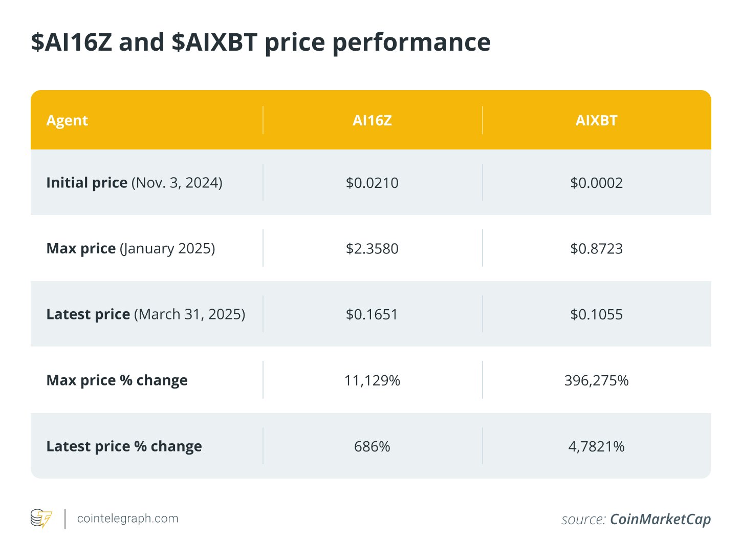Click the $0.1651 latest price cell
Viewport: 742px width, 560px height.
[372, 314]
